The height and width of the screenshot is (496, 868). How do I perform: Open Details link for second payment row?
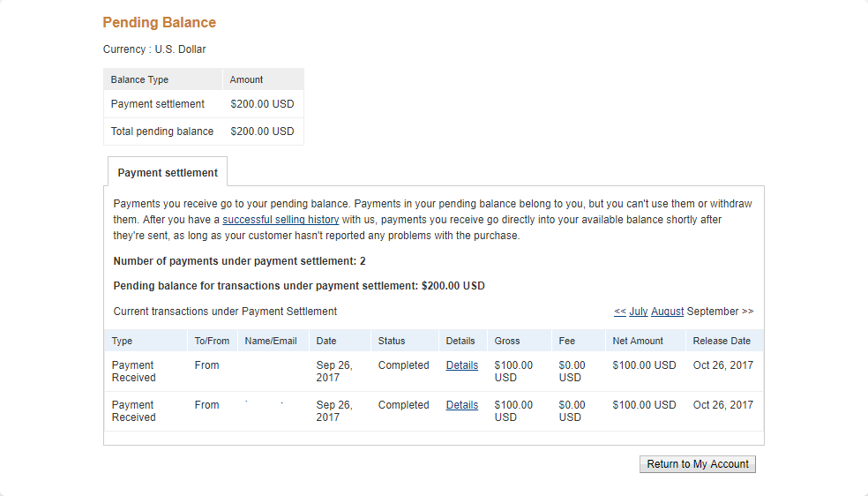click(461, 405)
